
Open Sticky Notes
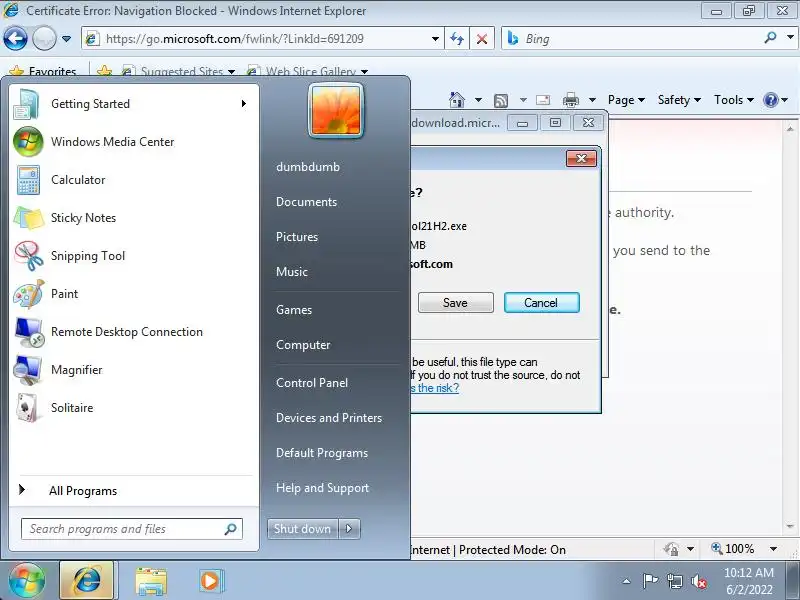[x=133, y=218]
